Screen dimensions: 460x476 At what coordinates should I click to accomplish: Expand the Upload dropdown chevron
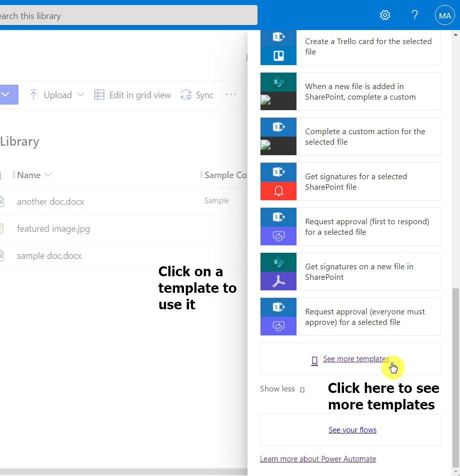[x=80, y=95]
